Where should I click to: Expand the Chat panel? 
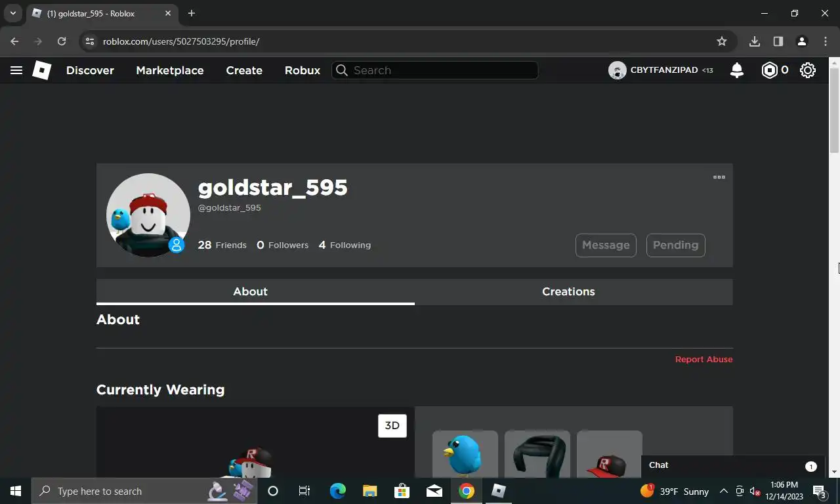click(734, 465)
